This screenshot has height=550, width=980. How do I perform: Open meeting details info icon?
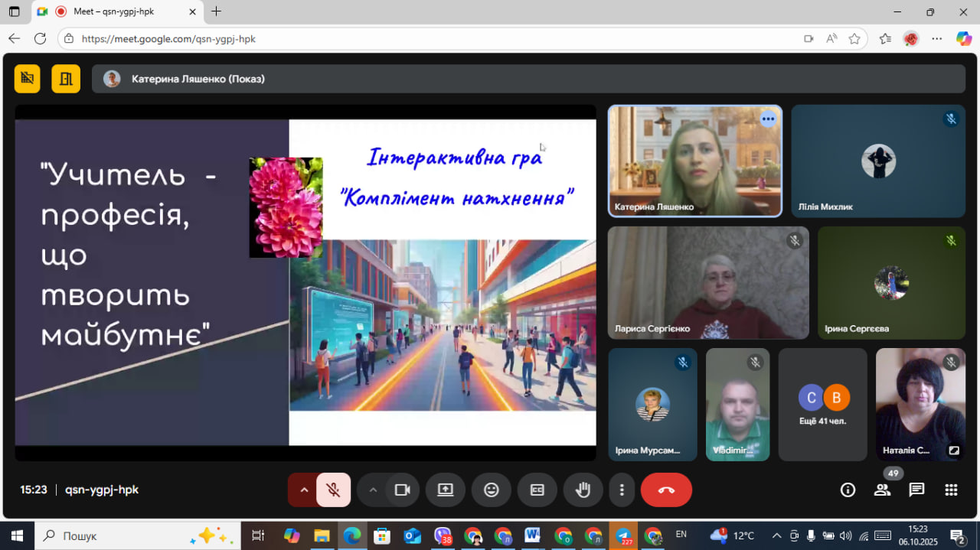tap(848, 490)
